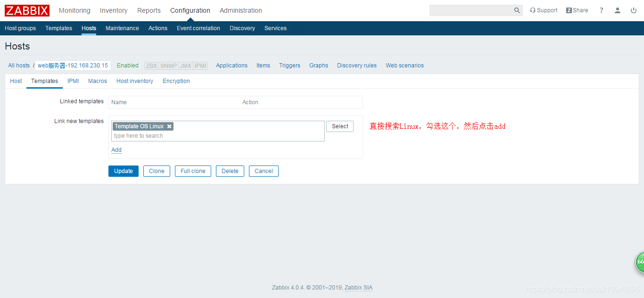This screenshot has width=644, height=298.
Task: Open the user profile icon
Action: tap(618, 10)
